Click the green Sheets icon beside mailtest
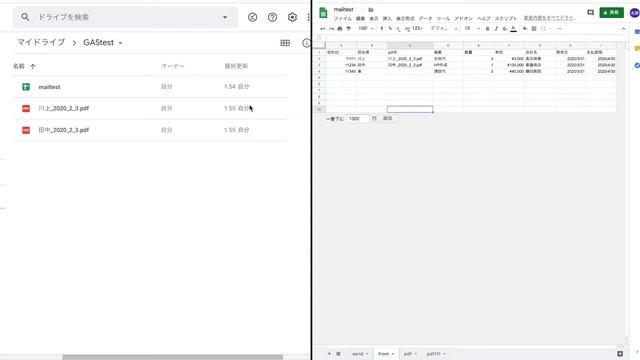 [x=26, y=87]
